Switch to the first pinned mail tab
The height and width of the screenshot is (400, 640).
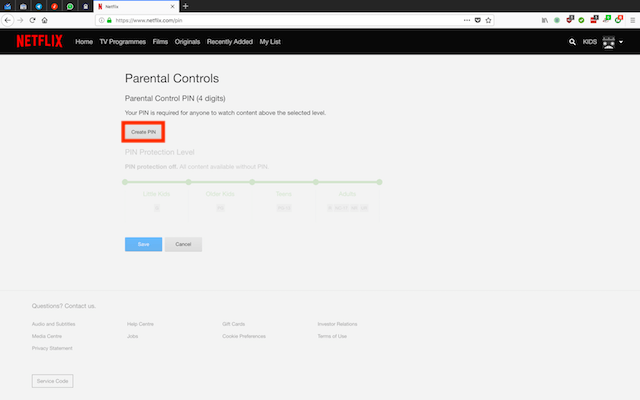coord(8,6)
